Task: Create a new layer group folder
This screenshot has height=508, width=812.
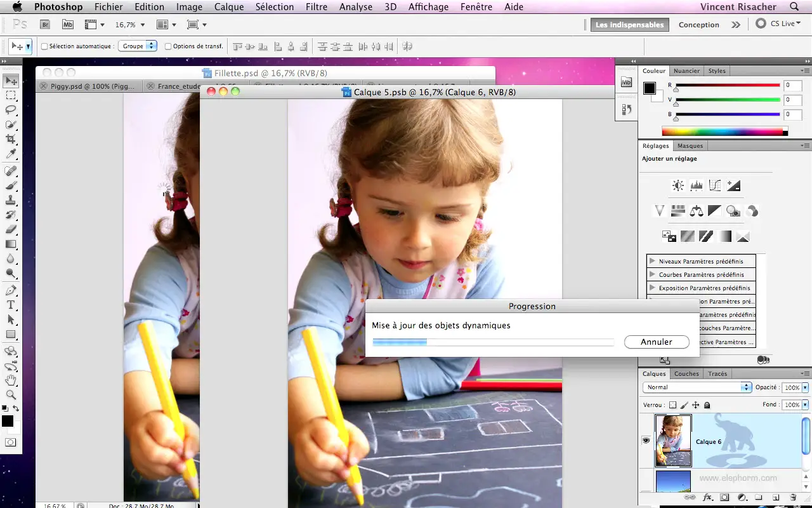Action: coord(759,497)
